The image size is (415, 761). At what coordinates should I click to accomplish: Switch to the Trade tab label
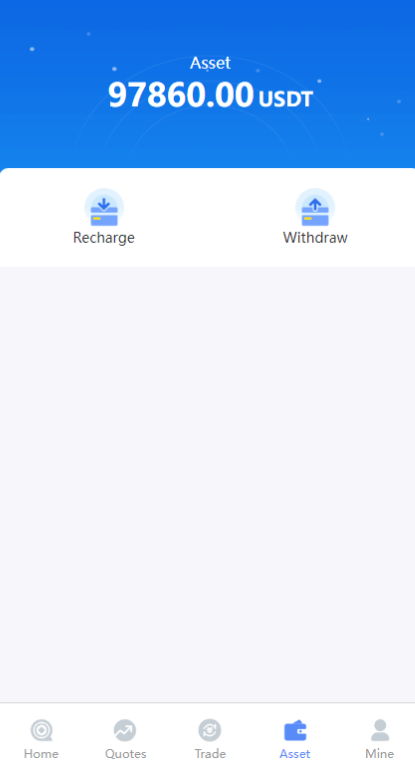tap(210, 754)
